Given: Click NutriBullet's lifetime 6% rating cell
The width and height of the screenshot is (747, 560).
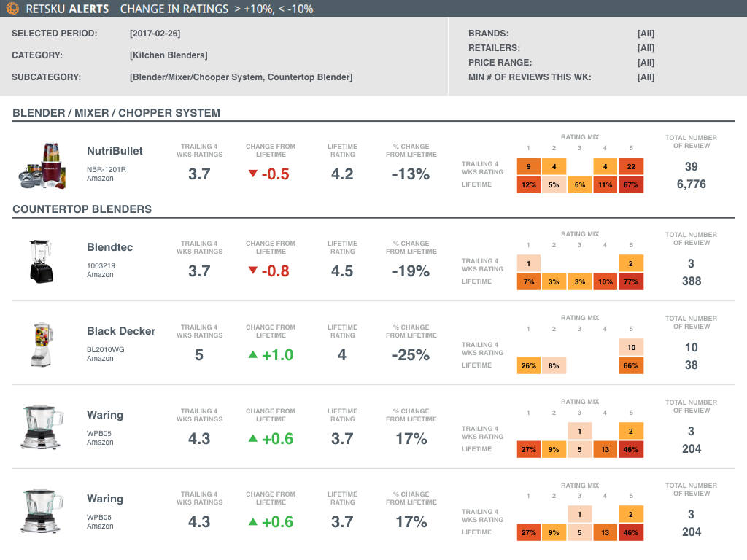Looking at the screenshot, I should click(x=580, y=184).
